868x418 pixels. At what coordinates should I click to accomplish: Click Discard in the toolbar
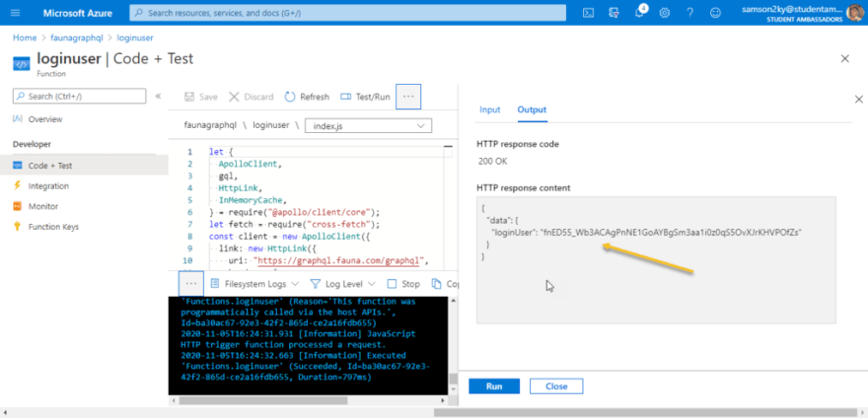click(252, 97)
